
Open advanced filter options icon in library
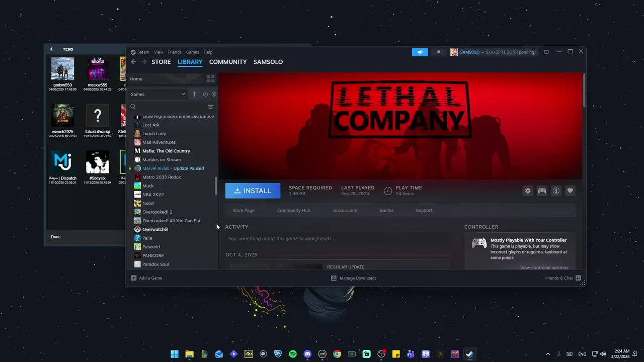[x=210, y=107]
